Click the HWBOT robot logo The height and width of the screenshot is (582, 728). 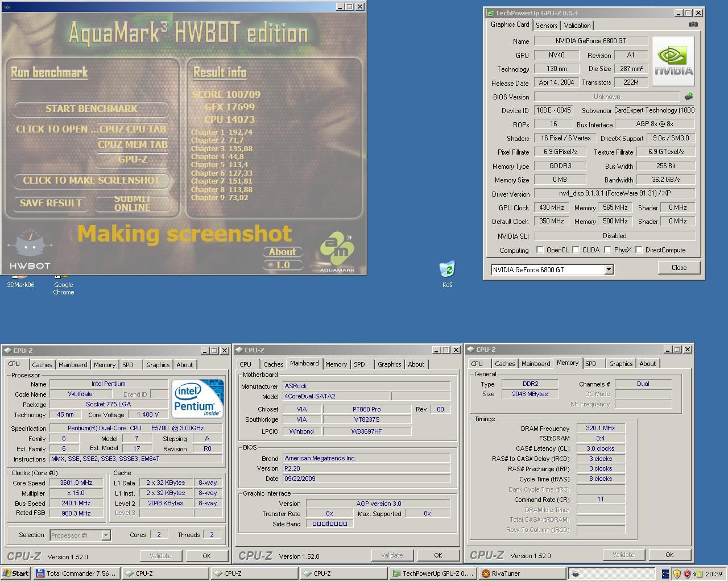point(30,249)
